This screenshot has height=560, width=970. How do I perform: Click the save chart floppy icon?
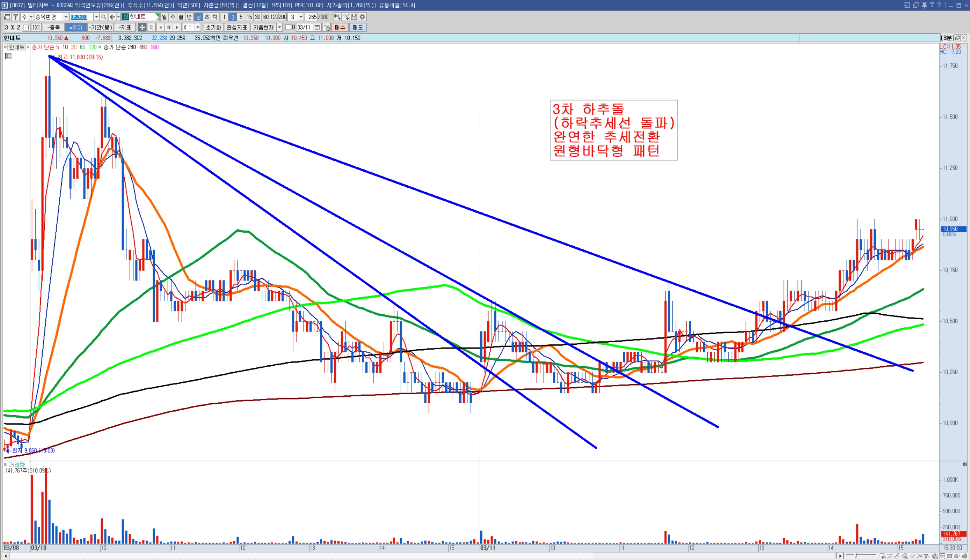pyautogui.click(x=354, y=17)
